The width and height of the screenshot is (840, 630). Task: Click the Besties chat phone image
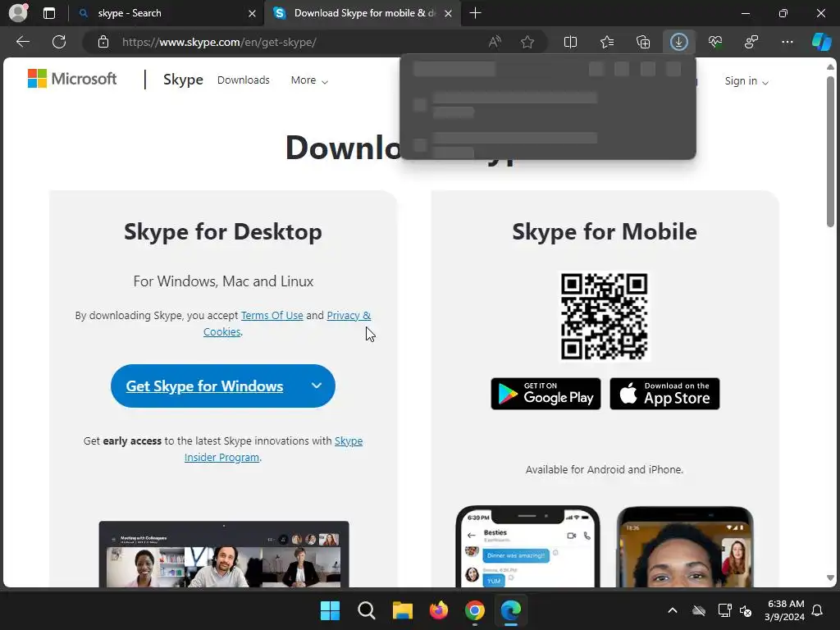(x=527, y=546)
